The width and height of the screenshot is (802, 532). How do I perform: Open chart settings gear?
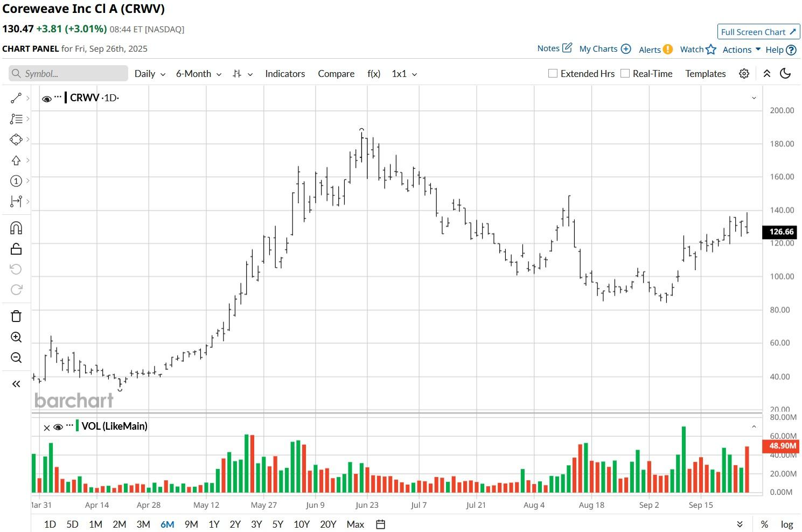pyautogui.click(x=744, y=74)
